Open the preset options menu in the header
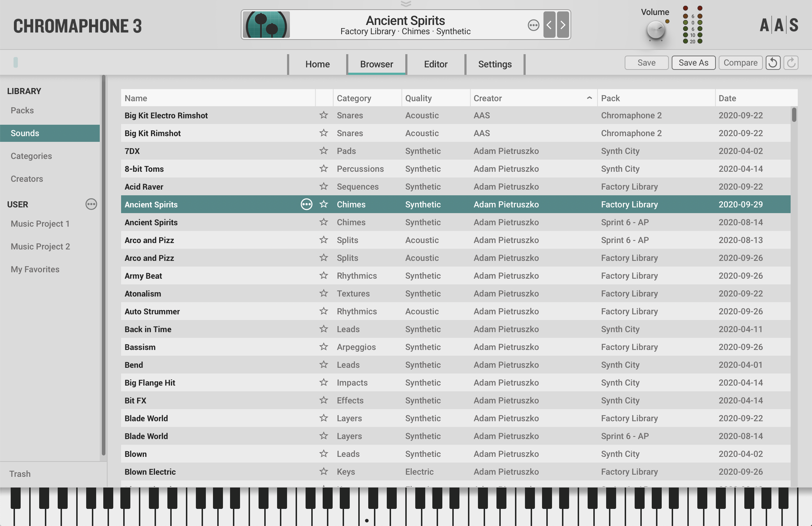Image resolution: width=812 pixels, height=526 pixels. (x=533, y=25)
